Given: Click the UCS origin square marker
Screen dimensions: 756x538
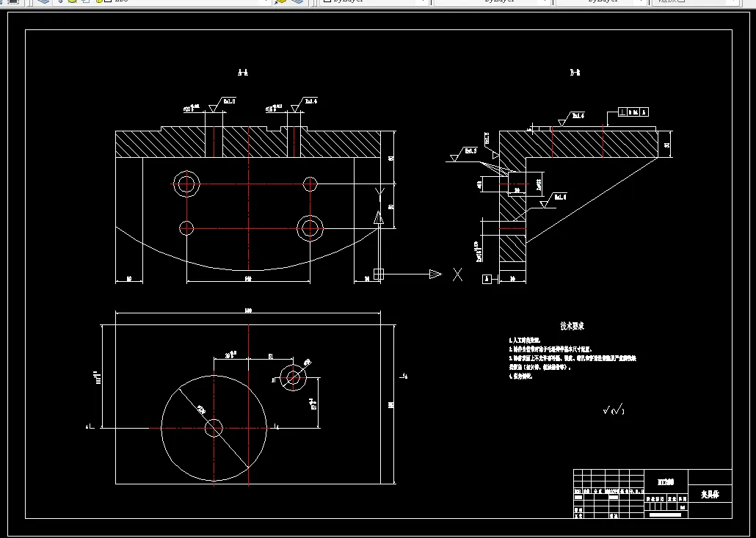Looking at the screenshot, I should tap(379, 274).
